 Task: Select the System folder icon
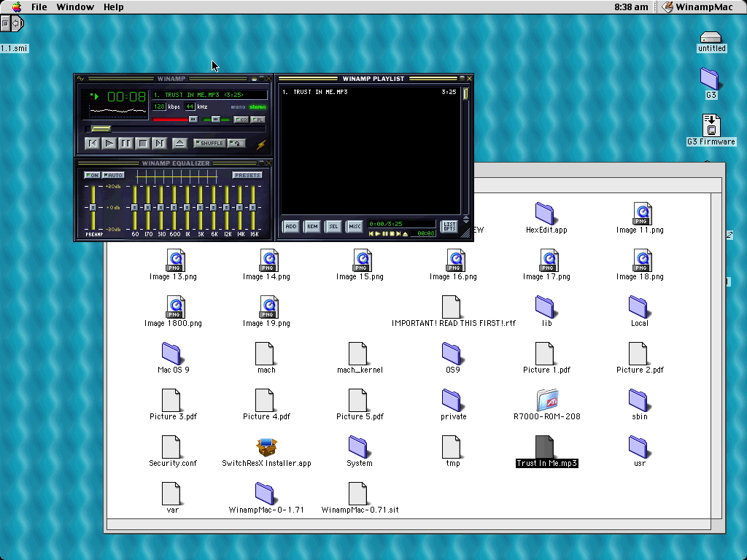click(x=360, y=451)
